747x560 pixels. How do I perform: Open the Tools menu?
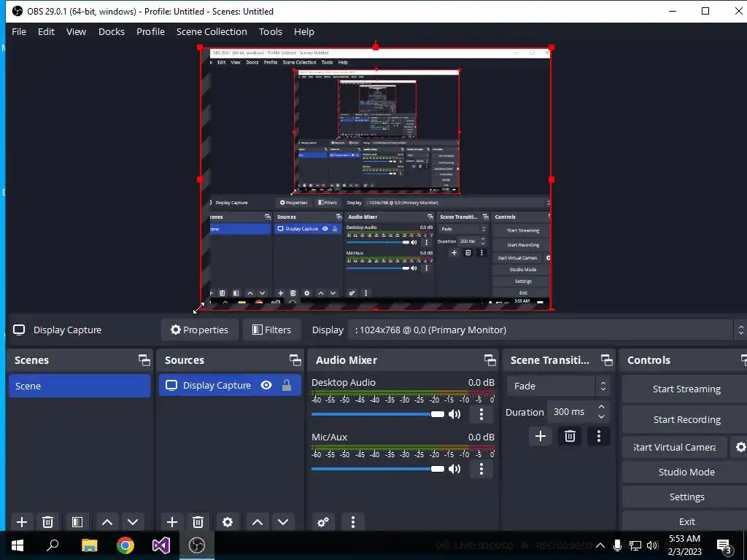click(271, 31)
